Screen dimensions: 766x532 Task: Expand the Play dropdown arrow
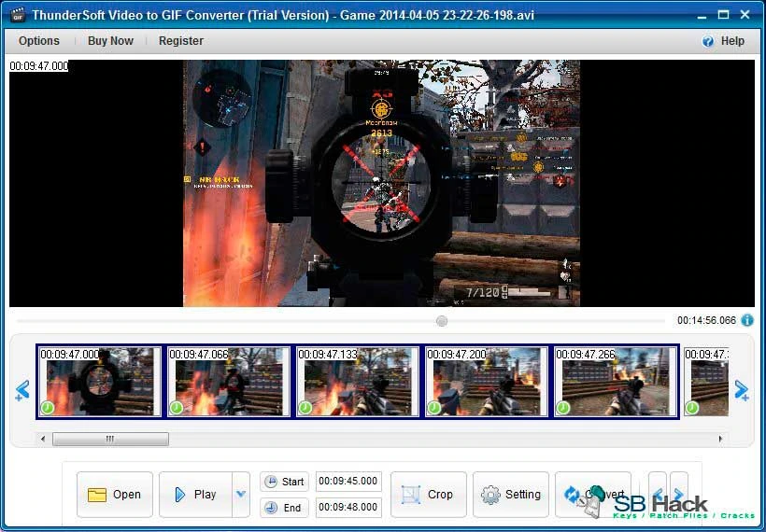coord(241,495)
